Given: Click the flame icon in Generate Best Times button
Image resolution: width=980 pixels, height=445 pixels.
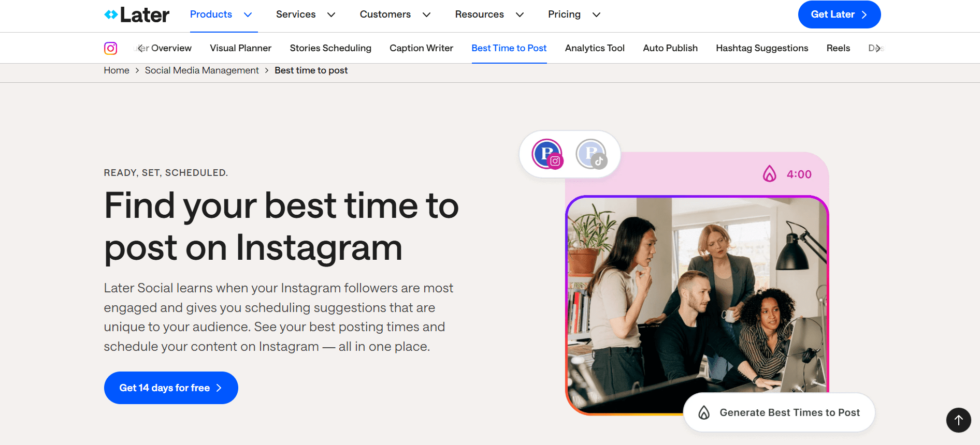Looking at the screenshot, I should tap(704, 412).
